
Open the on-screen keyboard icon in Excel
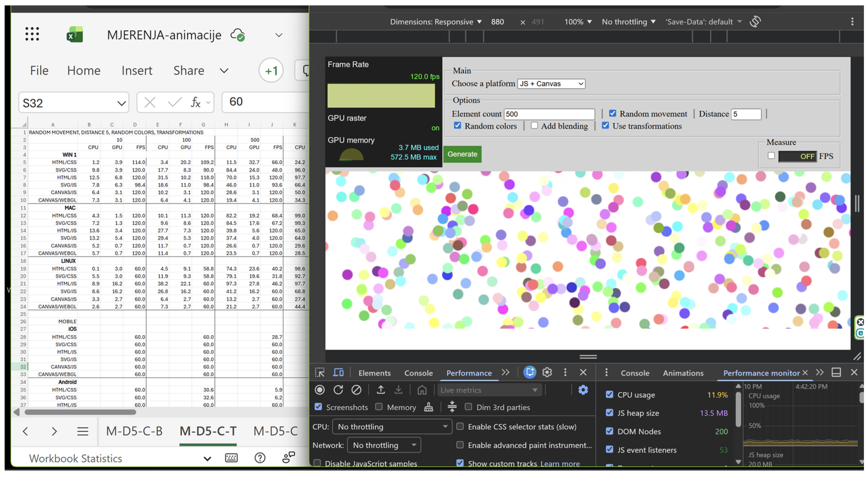tap(231, 458)
